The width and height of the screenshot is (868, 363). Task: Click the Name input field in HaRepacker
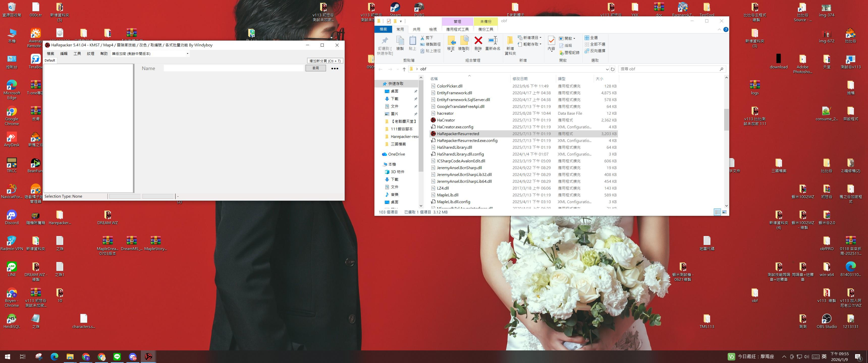click(233, 68)
